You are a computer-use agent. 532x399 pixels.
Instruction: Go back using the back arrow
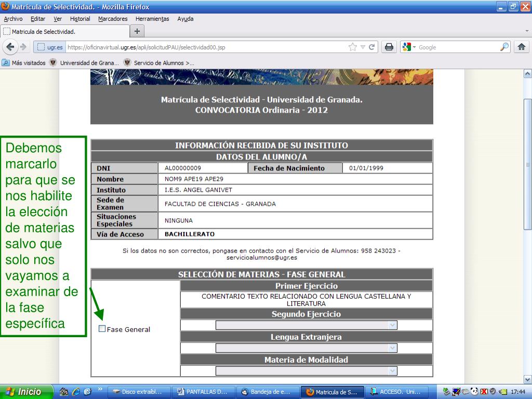[10, 47]
